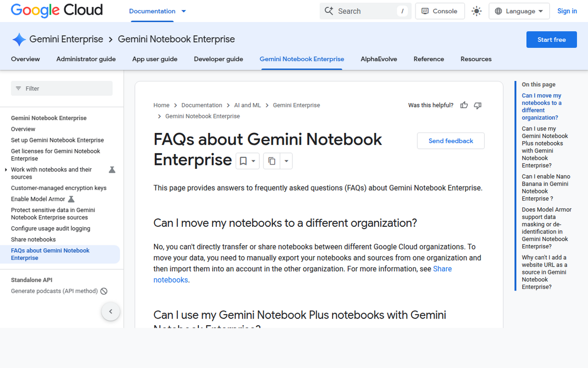Open Enable Model Armor page
The image size is (588, 368).
38,199
